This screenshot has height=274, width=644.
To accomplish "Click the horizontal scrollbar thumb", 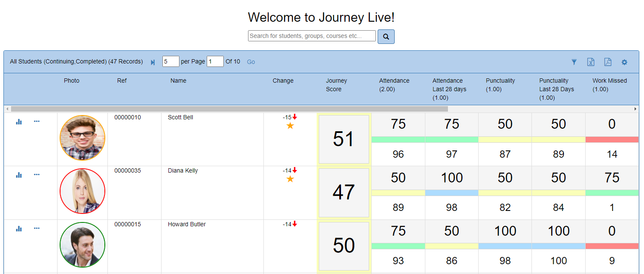I will pyautogui.click(x=229, y=109).
